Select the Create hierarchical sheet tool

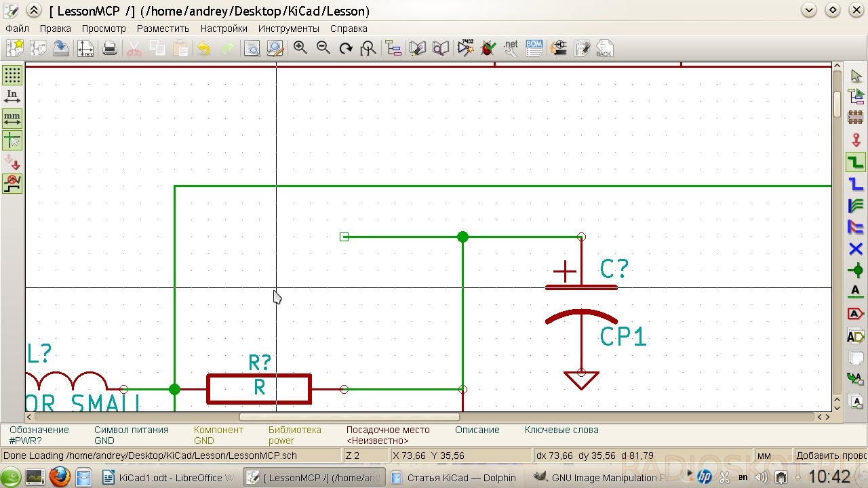[856, 357]
